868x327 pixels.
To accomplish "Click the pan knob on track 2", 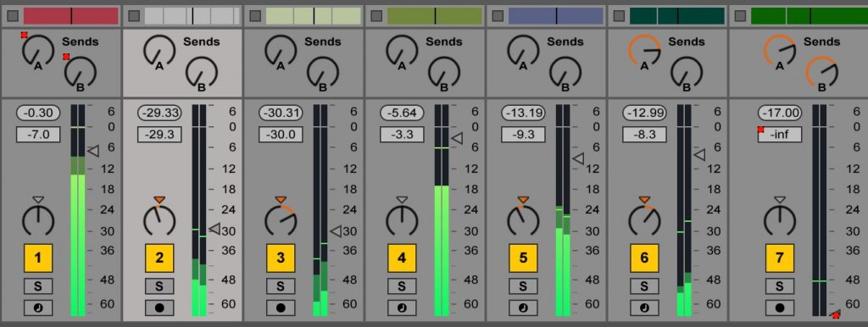I will 159,220.
